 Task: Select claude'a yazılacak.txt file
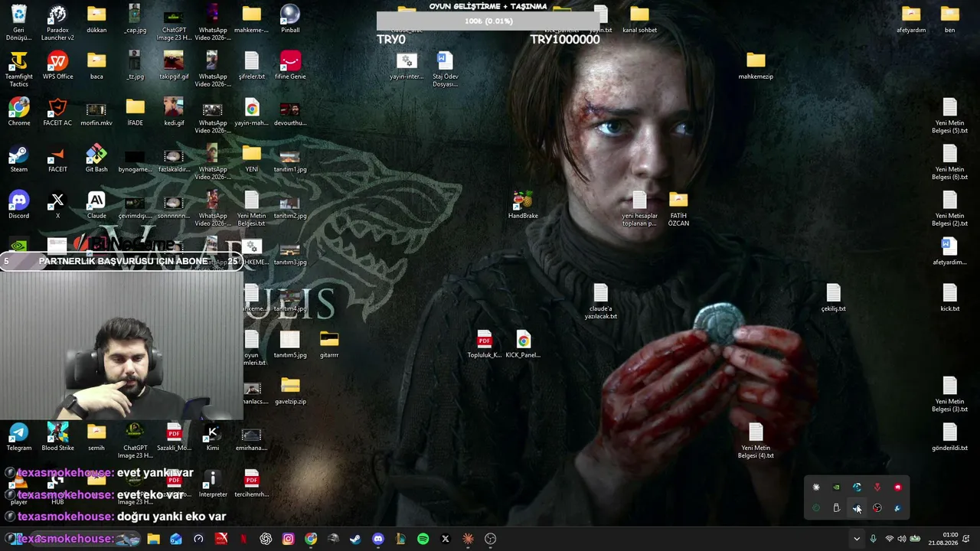600,302
